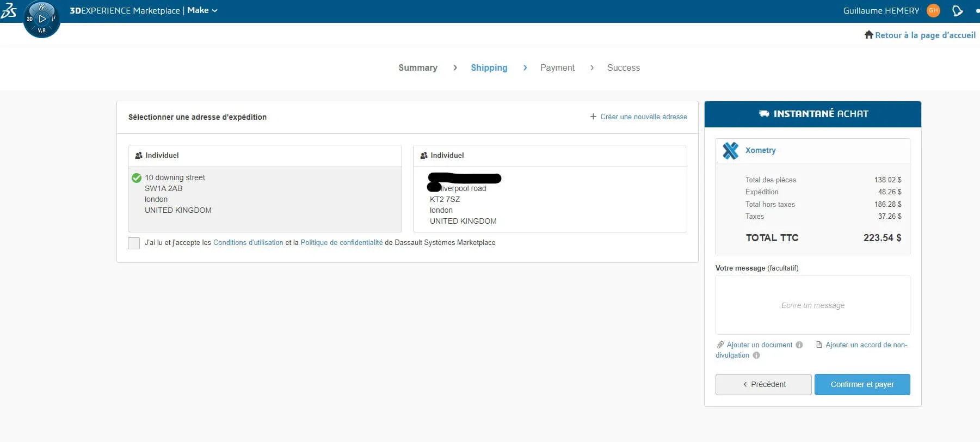Click the tag icon in header
Viewport: 980px width, 442px height.
point(957,11)
